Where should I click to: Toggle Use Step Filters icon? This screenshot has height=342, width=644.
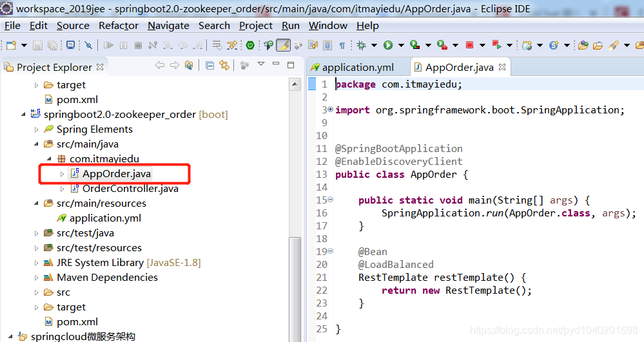point(233,45)
